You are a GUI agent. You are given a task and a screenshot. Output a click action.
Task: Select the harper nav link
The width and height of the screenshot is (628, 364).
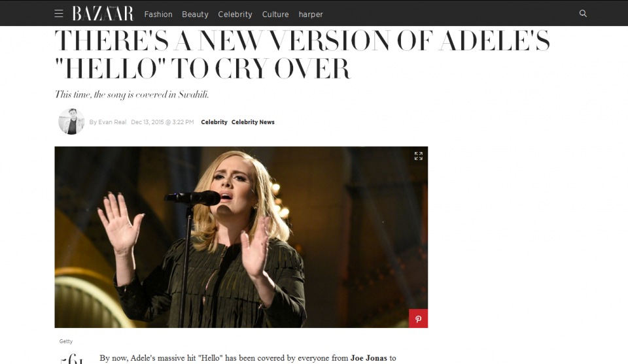pyautogui.click(x=310, y=14)
